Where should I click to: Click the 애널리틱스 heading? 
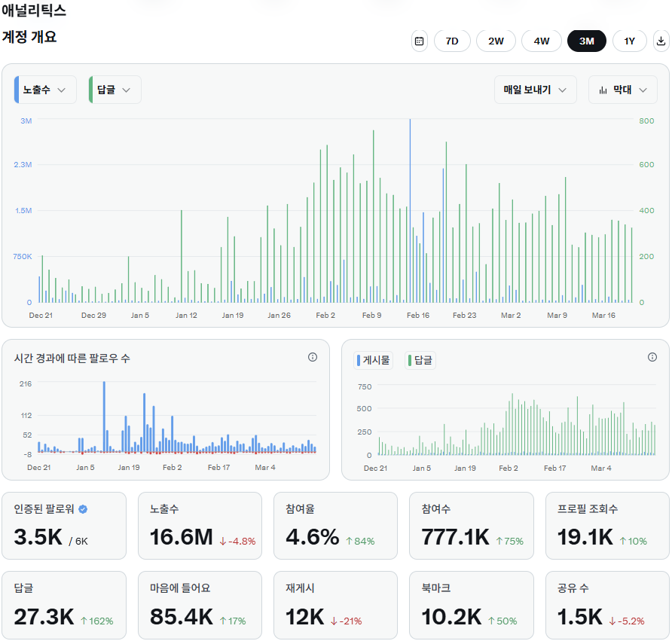34,11
